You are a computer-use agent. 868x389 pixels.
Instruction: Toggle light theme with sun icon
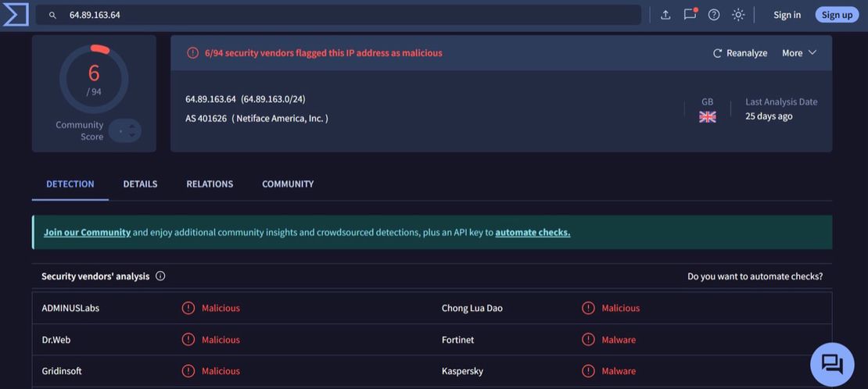point(738,15)
